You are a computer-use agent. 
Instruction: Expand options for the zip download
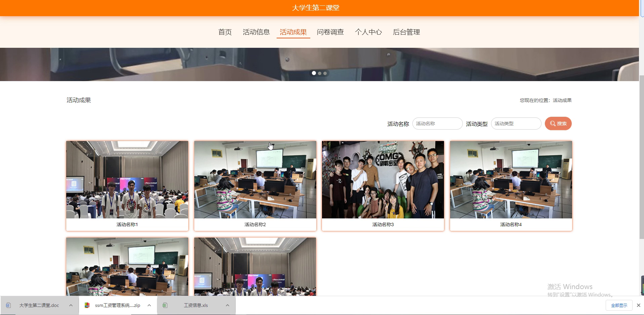coord(149,305)
